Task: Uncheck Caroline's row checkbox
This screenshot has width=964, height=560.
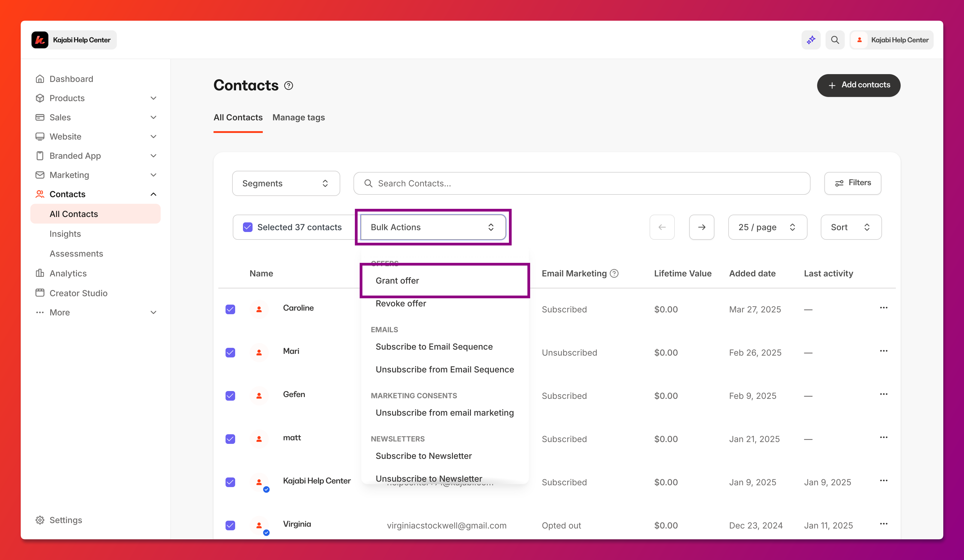Action: (x=230, y=309)
